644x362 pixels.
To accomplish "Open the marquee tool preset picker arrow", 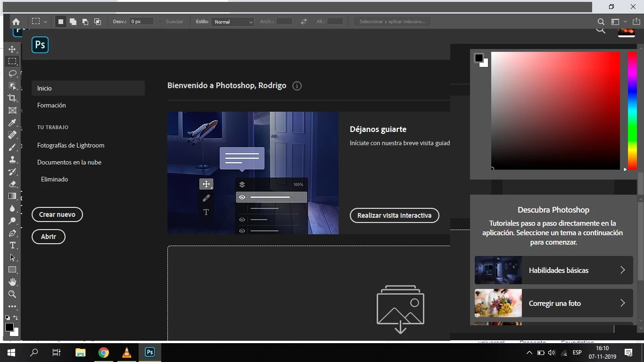I will 45,22.
